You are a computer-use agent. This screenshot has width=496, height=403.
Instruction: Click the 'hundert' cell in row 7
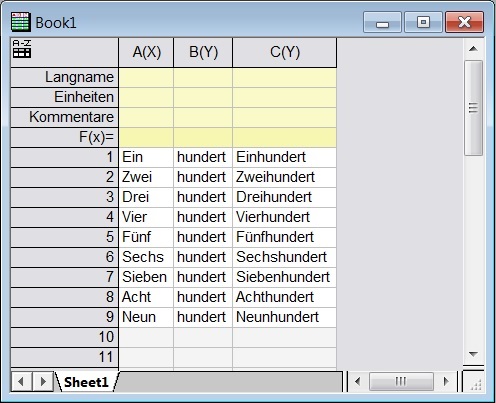click(203, 277)
